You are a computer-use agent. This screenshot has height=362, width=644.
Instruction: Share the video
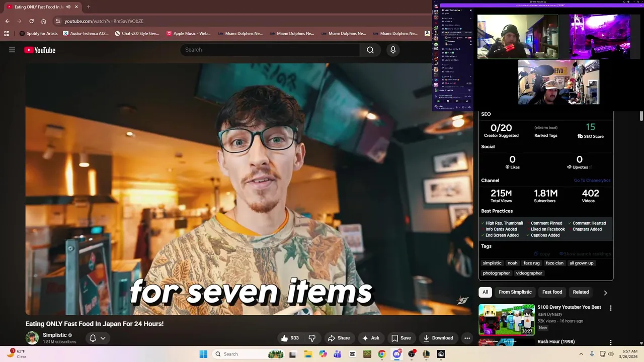coord(338,338)
